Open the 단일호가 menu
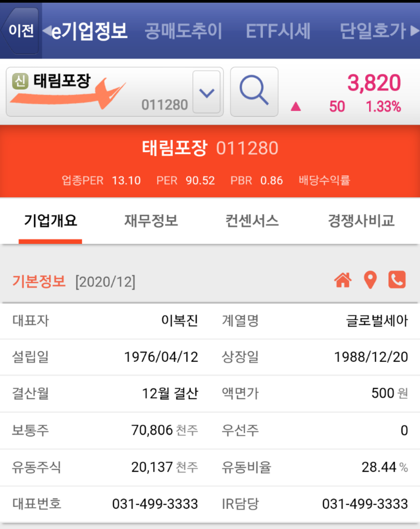This screenshot has height=529, width=420. pos(373,31)
